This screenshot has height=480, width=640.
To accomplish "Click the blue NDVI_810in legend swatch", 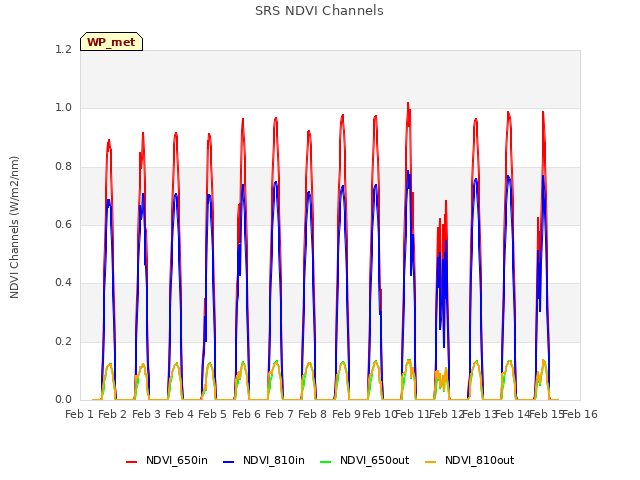I will pos(229,462).
